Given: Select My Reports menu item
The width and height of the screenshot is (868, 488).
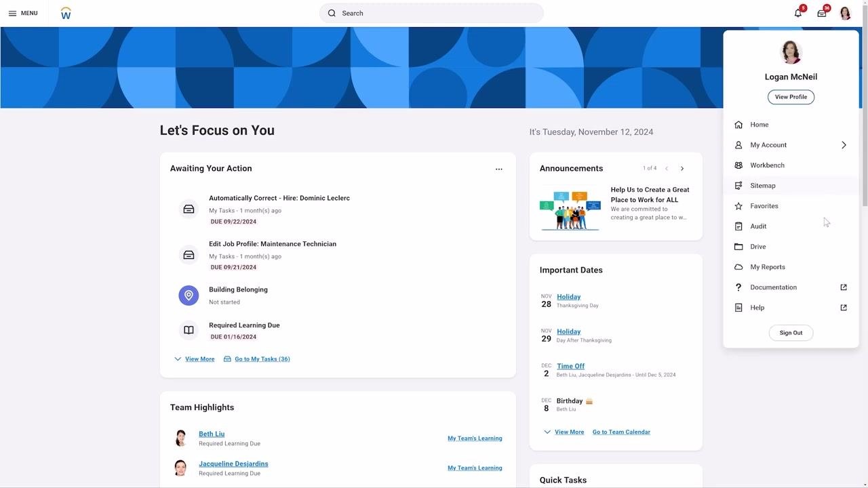Looking at the screenshot, I should coord(791,267).
